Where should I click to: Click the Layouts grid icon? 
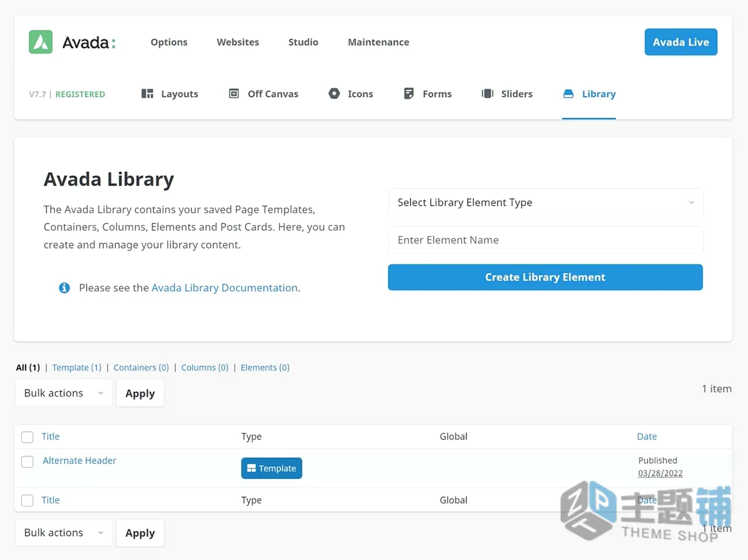pos(147,94)
